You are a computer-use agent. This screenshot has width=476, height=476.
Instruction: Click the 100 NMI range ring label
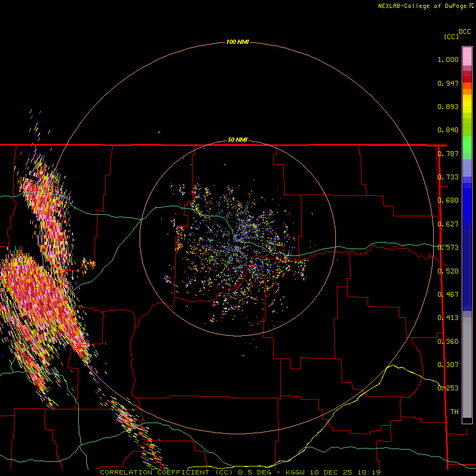237,42
